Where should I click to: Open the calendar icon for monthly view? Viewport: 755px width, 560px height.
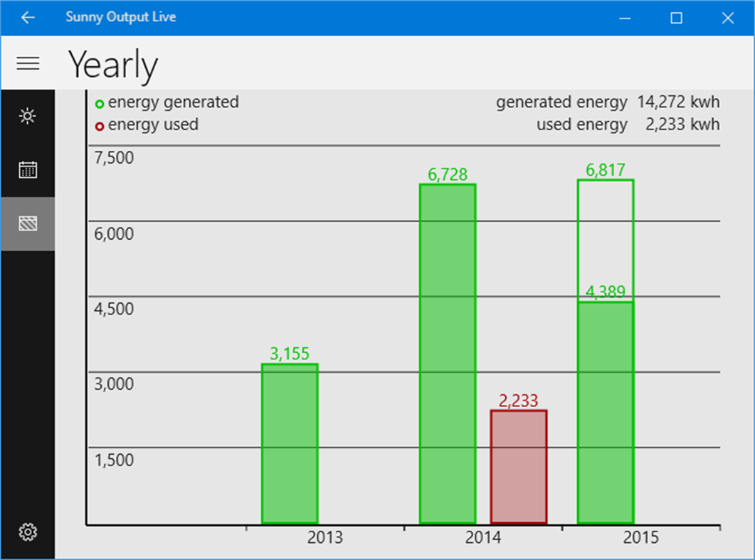pyautogui.click(x=28, y=169)
